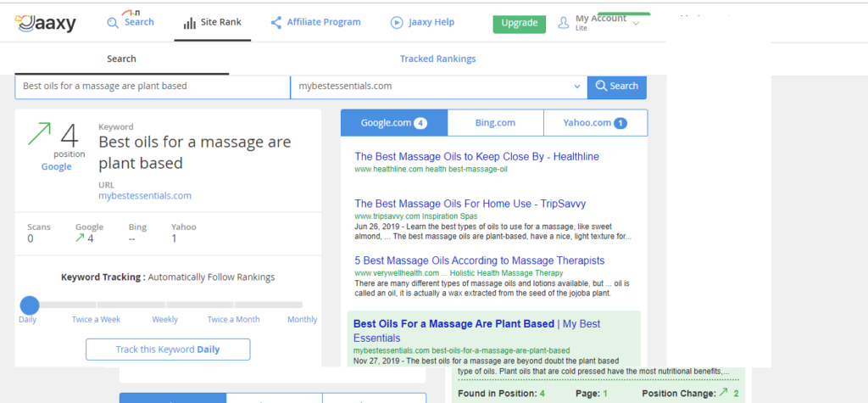Screen dimensions: 868x403
Task: Open the mybestessentials.com URL link
Action: tap(145, 196)
